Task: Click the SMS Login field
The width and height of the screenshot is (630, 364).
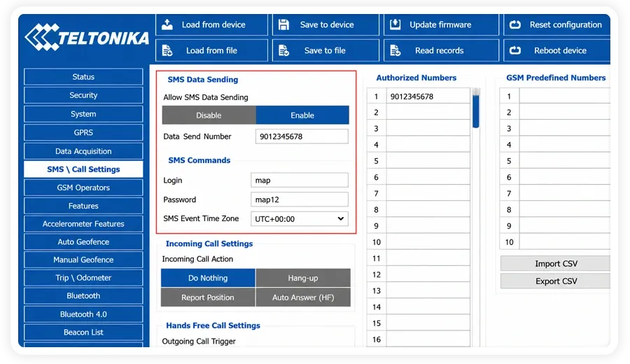Action: [x=300, y=181]
